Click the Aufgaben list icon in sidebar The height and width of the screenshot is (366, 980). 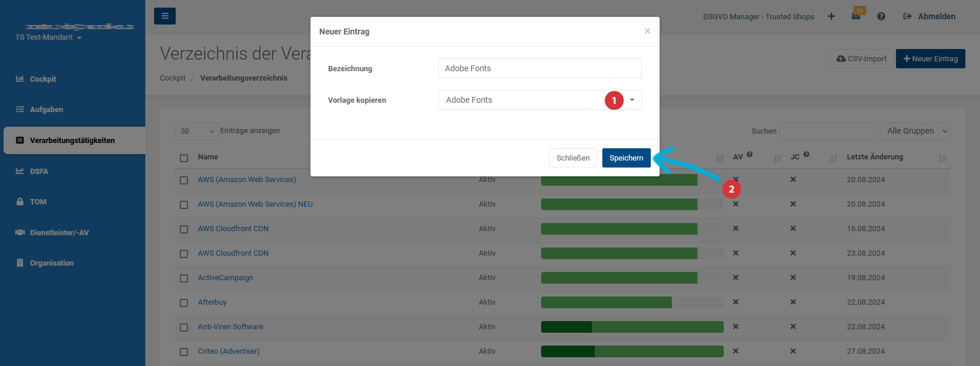pos(20,109)
